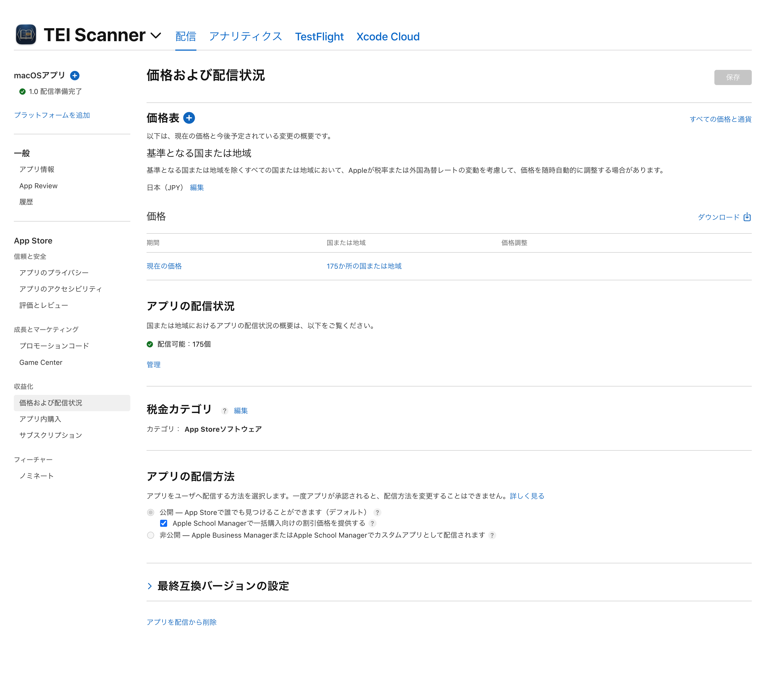Click the TEI Scanner app icon
Image resolution: width=784 pixels, height=695 pixels.
(26, 35)
